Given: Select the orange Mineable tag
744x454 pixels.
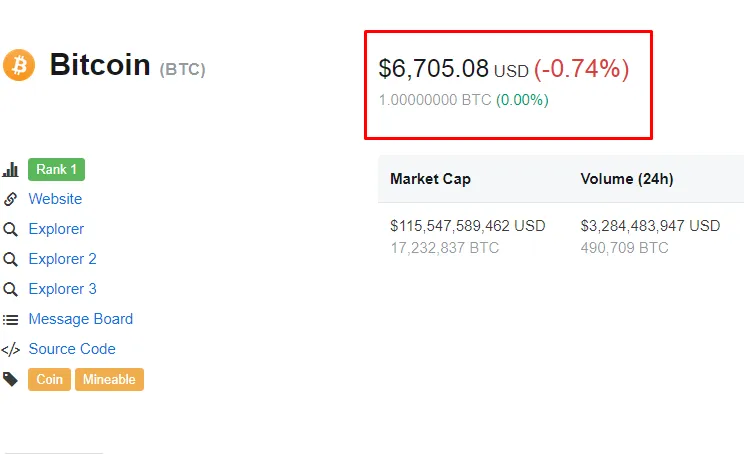Looking at the screenshot, I should (x=109, y=380).
